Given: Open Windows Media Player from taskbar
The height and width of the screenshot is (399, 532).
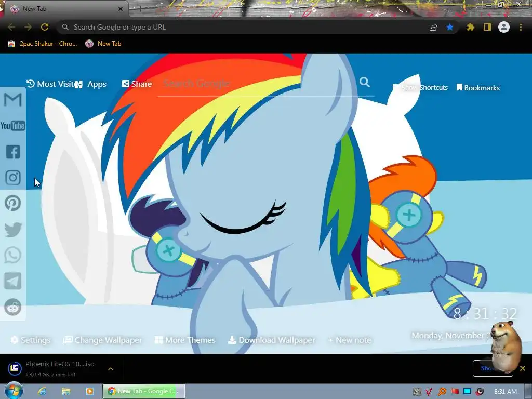Looking at the screenshot, I should pyautogui.click(x=89, y=391).
